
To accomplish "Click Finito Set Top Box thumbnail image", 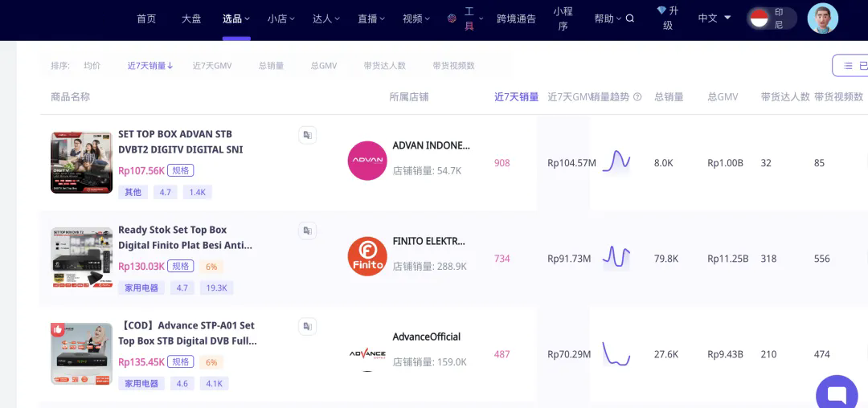I will [x=81, y=258].
